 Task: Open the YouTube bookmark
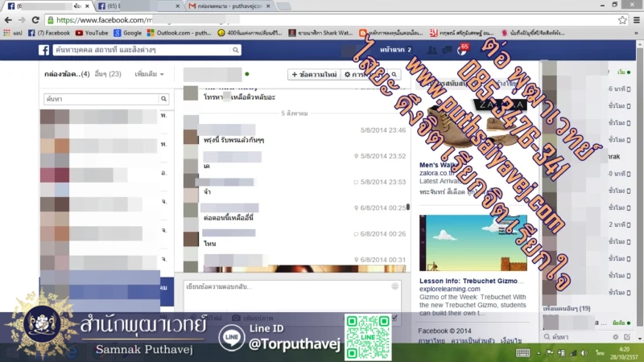(92, 33)
